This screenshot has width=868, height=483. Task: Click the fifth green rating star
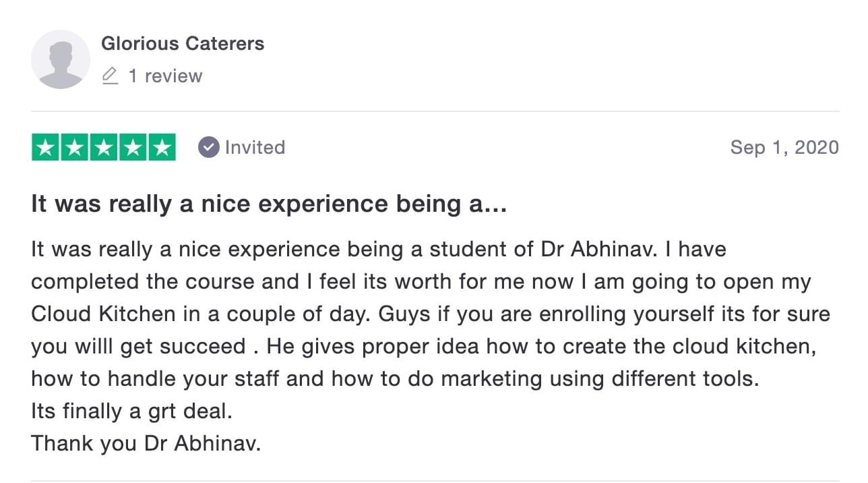click(162, 148)
